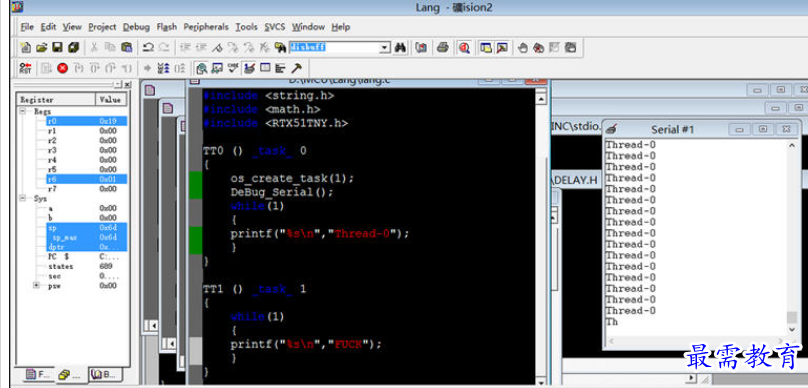The height and width of the screenshot is (388, 808).
Task: Halt execution with red stop icon
Action: point(62,68)
